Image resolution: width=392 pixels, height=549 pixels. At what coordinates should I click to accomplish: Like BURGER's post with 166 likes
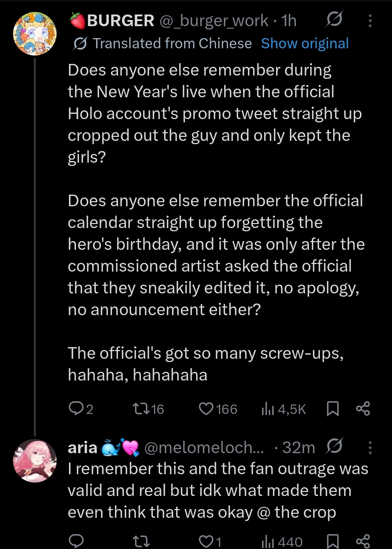(218, 409)
